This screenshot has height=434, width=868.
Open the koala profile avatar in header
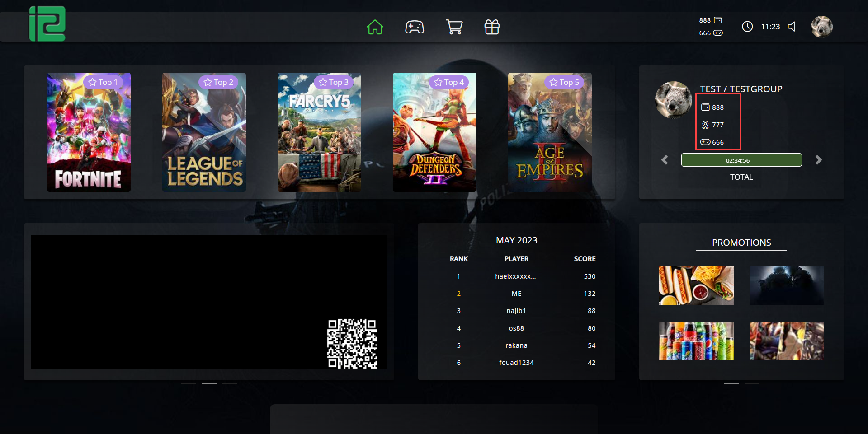821,27
